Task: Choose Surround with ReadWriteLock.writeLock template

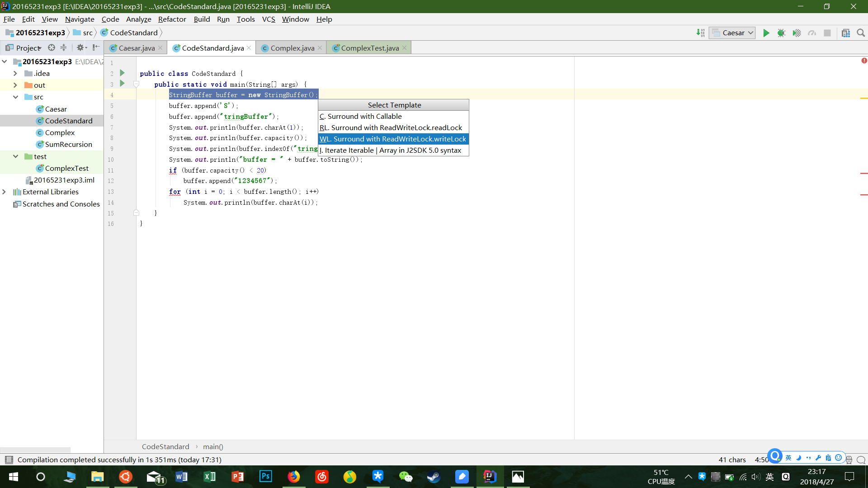Action: pyautogui.click(x=393, y=139)
